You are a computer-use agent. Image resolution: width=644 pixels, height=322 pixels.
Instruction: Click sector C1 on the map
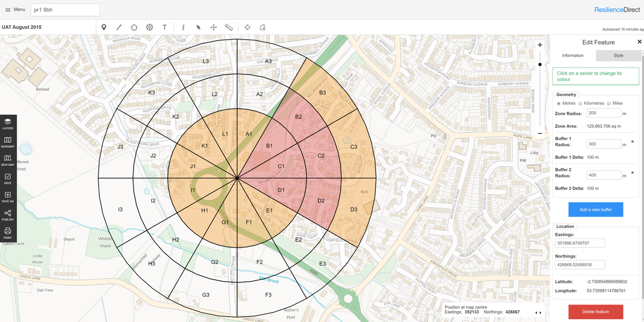coord(281,166)
